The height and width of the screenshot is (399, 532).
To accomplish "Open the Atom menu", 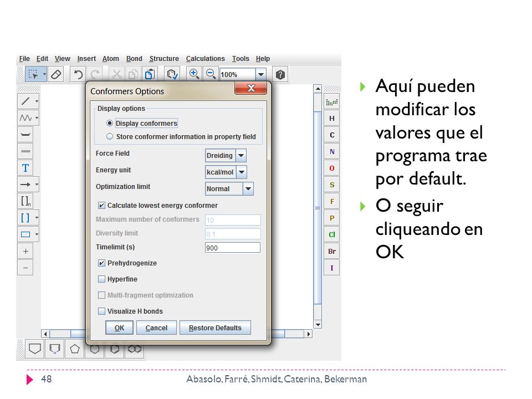I will [111, 59].
